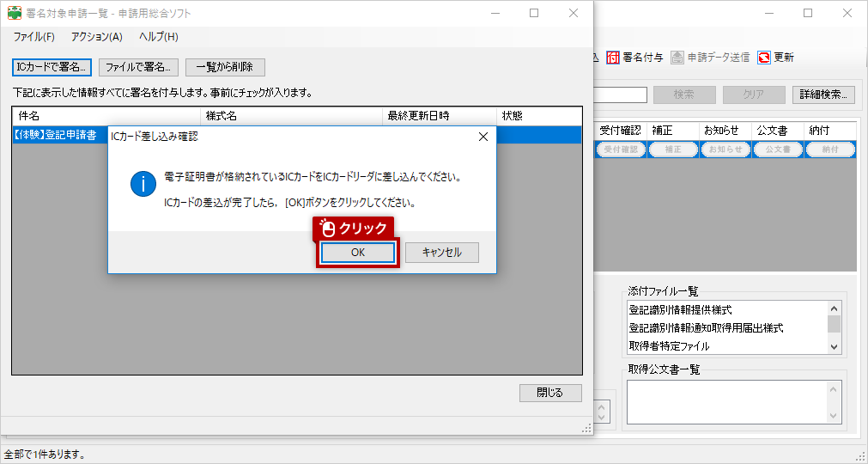This screenshot has width=868, height=464.
Task: Click the お知らせ pill button in the row
Action: [725, 150]
